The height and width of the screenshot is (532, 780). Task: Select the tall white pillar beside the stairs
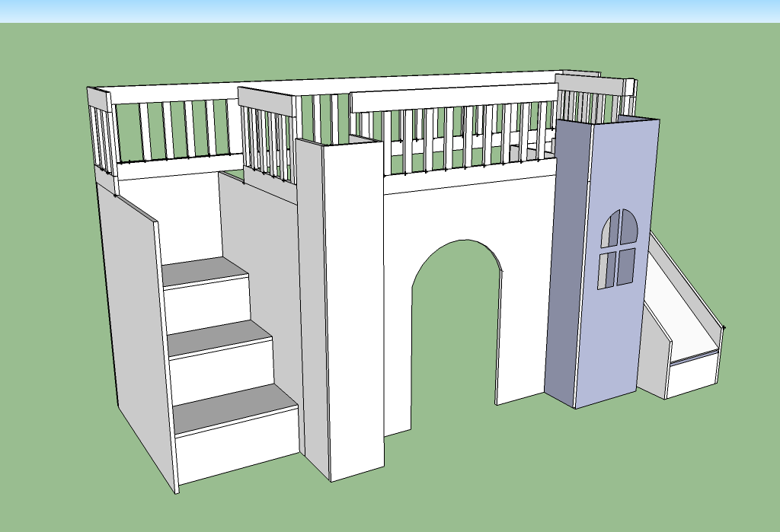[x=353, y=311]
